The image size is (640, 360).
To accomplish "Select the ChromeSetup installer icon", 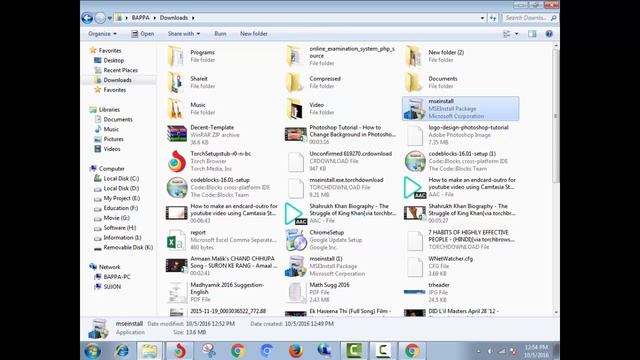I will pyautogui.click(x=296, y=240).
